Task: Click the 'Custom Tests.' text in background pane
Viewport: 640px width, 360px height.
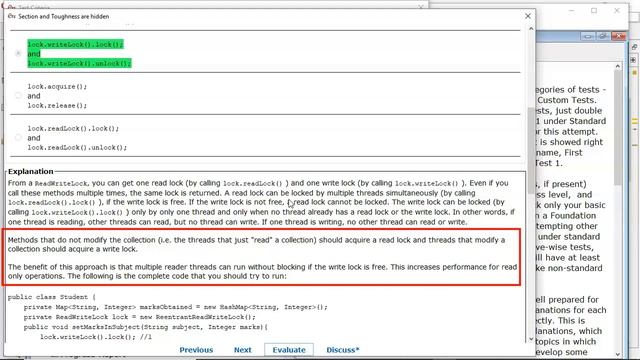Action: [x=567, y=100]
